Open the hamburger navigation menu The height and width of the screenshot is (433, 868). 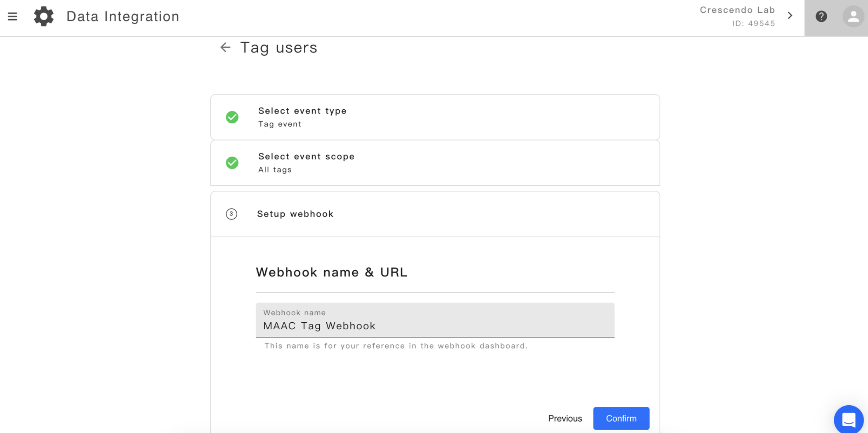[x=13, y=16]
